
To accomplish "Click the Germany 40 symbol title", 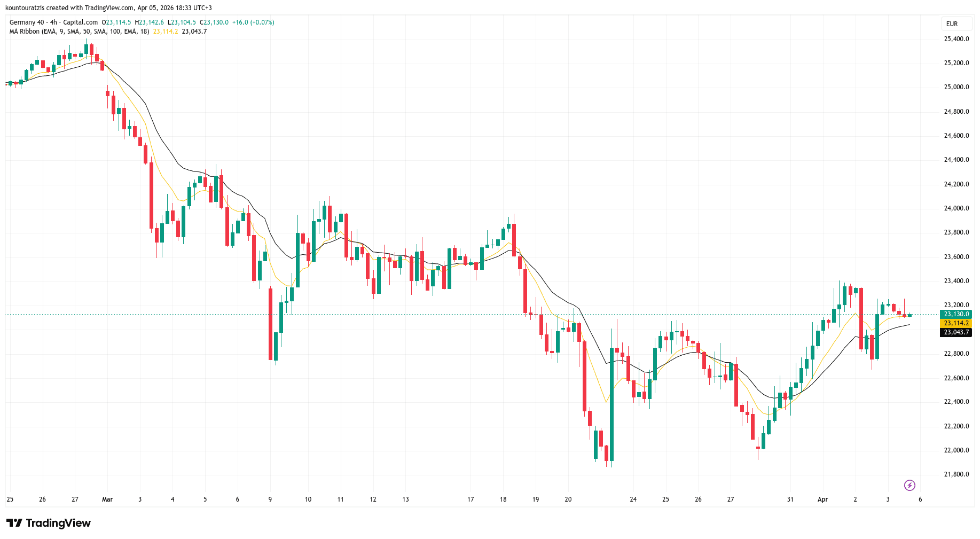I will point(27,22).
